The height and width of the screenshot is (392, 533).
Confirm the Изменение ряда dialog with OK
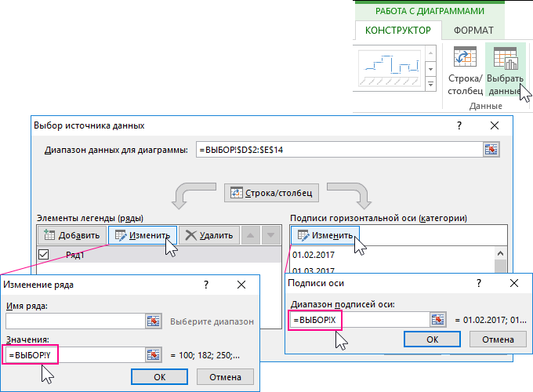click(159, 376)
